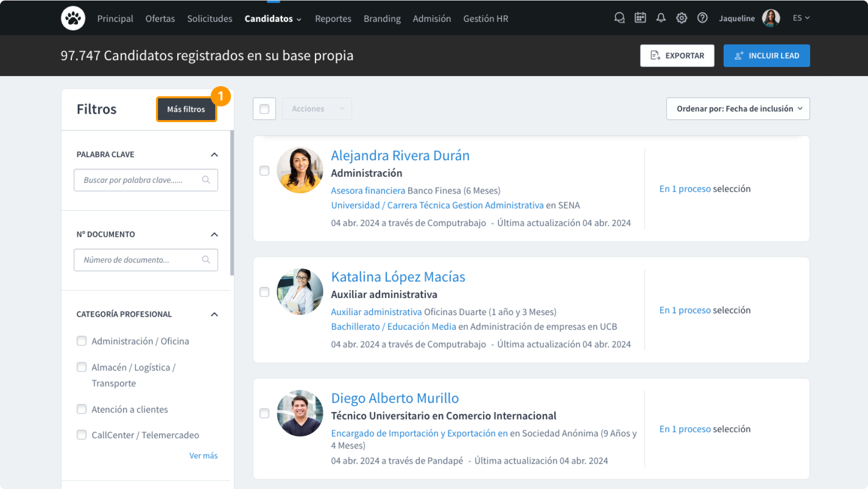Check the Administración / Oficina category

[82, 341]
